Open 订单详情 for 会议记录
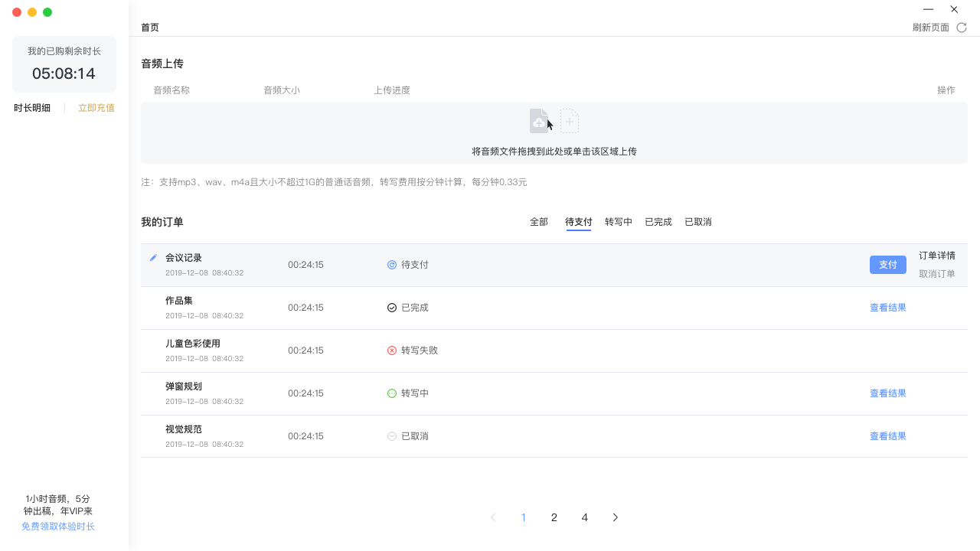The image size is (980, 551). pyautogui.click(x=937, y=256)
